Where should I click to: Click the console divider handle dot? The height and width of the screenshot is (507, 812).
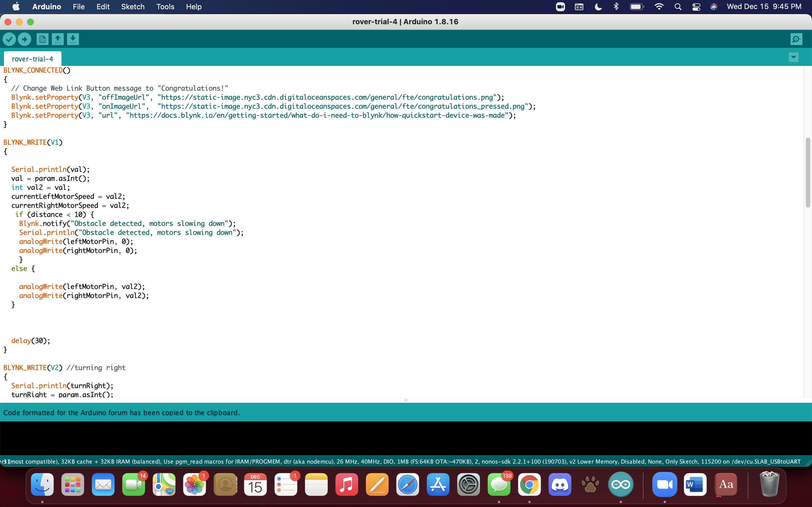coord(406,400)
